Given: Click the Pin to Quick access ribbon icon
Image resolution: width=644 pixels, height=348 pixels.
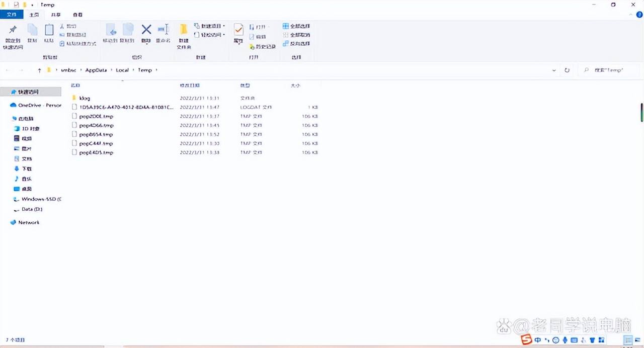Looking at the screenshot, I should (x=13, y=30).
